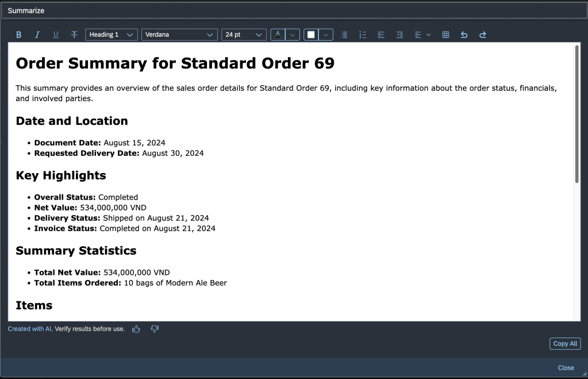The image size is (588, 379).
Task: Increase the text indent
Action: (399, 35)
